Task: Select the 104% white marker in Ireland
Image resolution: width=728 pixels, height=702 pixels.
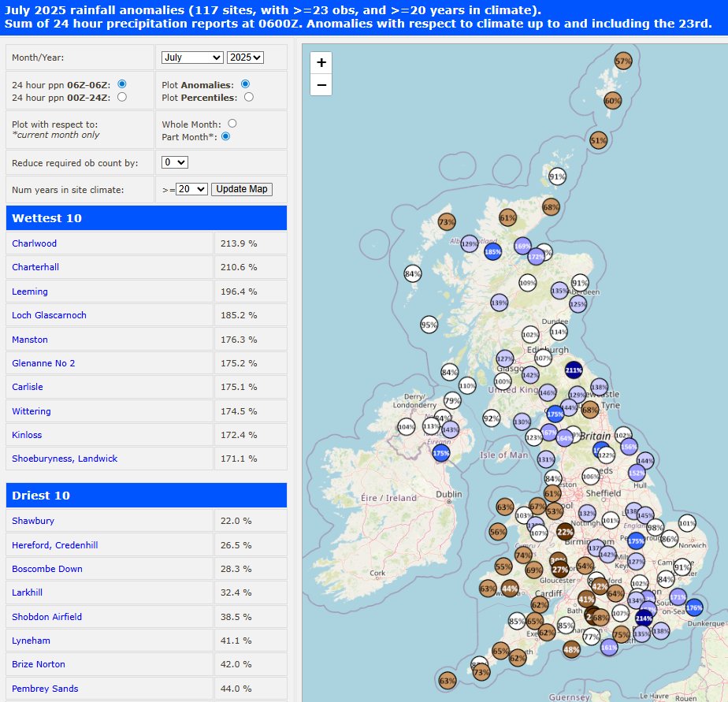Action: click(x=407, y=427)
